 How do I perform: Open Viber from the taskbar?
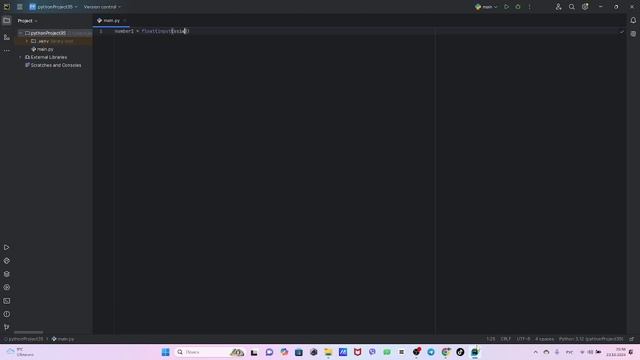372,352
